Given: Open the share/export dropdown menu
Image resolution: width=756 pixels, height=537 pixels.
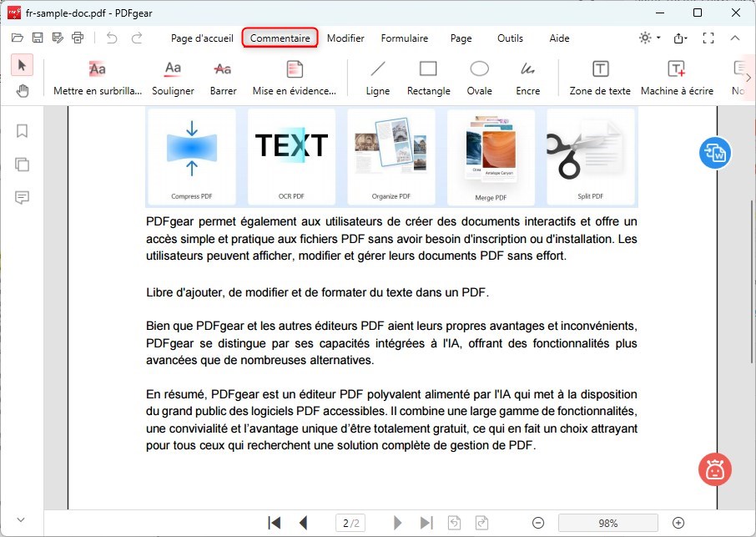Looking at the screenshot, I should click(x=679, y=38).
